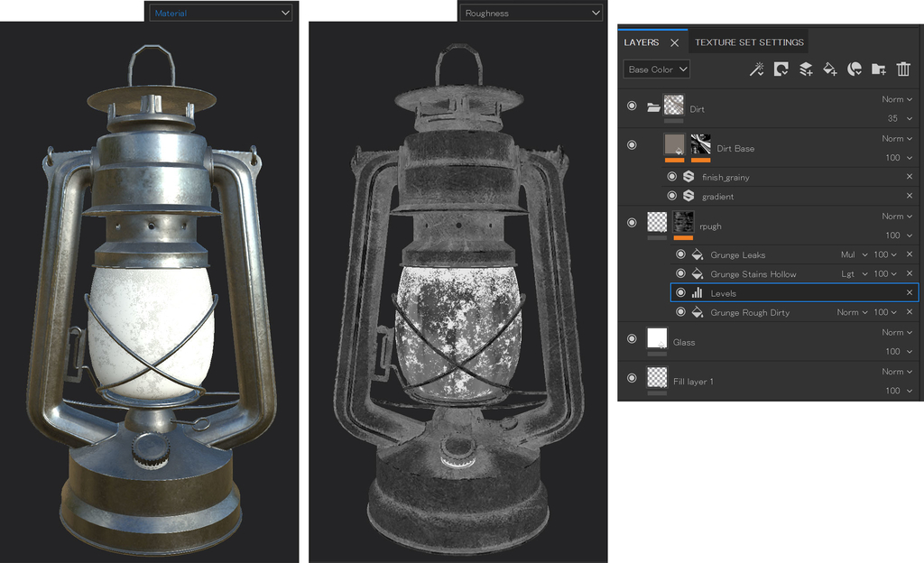924x563 pixels.
Task: Open Grunge Stains Hollow Lgt blend dropdown
Action: coord(854,274)
